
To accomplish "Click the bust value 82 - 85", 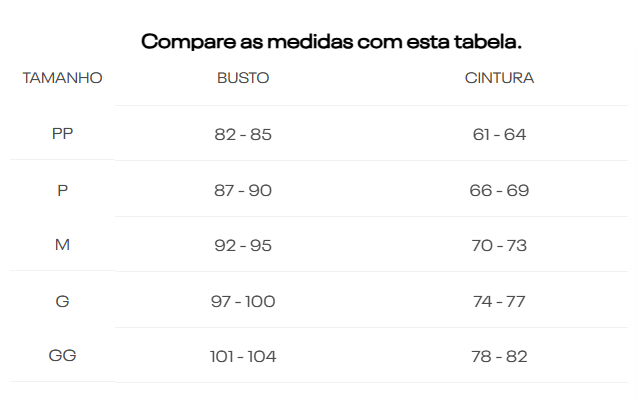I will pos(243,134).
